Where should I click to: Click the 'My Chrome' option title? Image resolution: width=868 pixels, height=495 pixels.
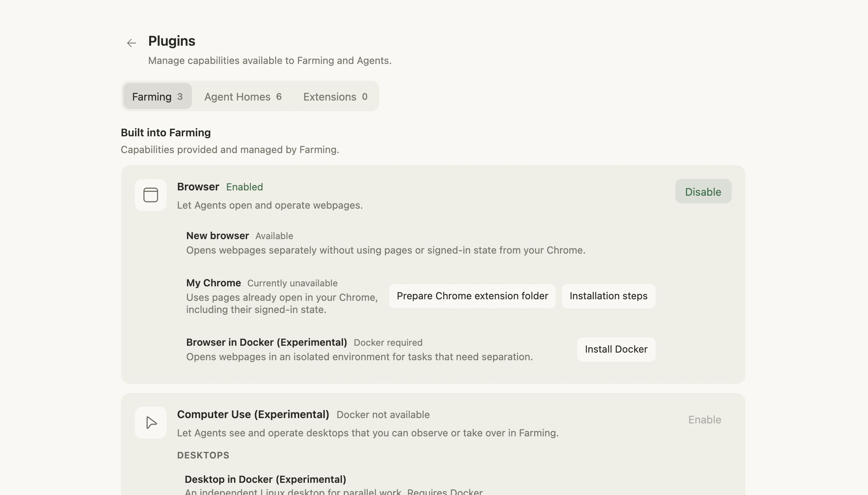214,283
